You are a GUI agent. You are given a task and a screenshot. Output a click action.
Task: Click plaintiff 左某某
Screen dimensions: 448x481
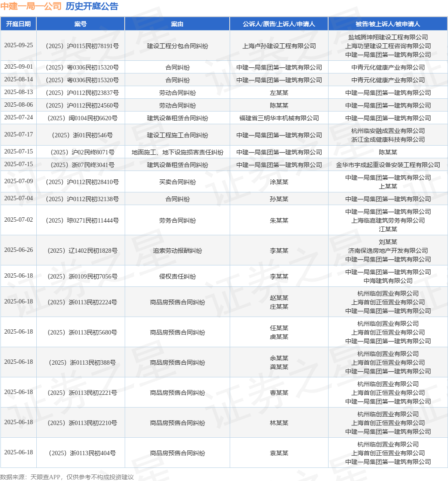tap(279, 93)
